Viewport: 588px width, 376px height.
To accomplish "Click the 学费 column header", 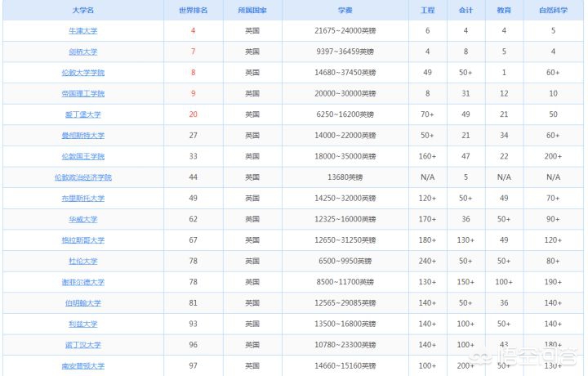I will [x=345, y=10].
